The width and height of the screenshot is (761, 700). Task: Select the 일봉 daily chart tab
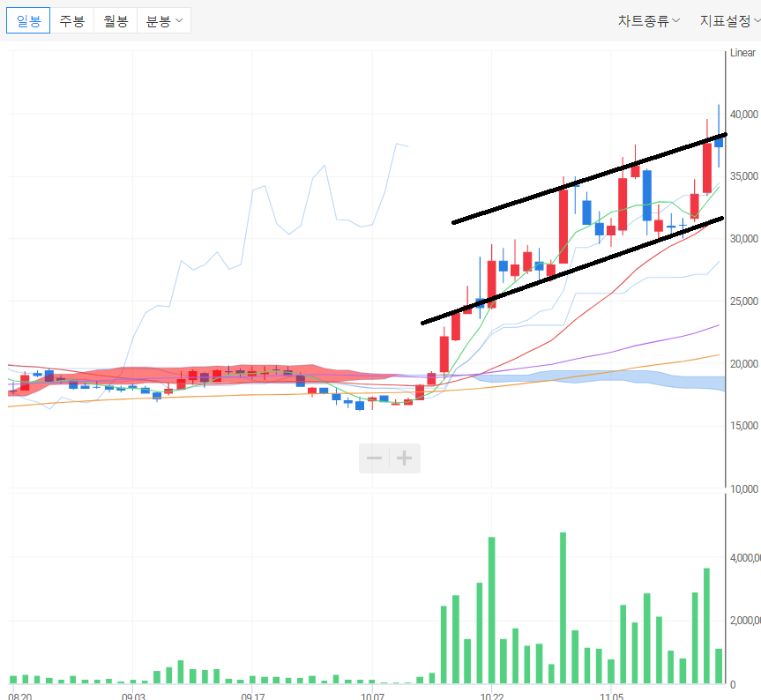(28, 21)
